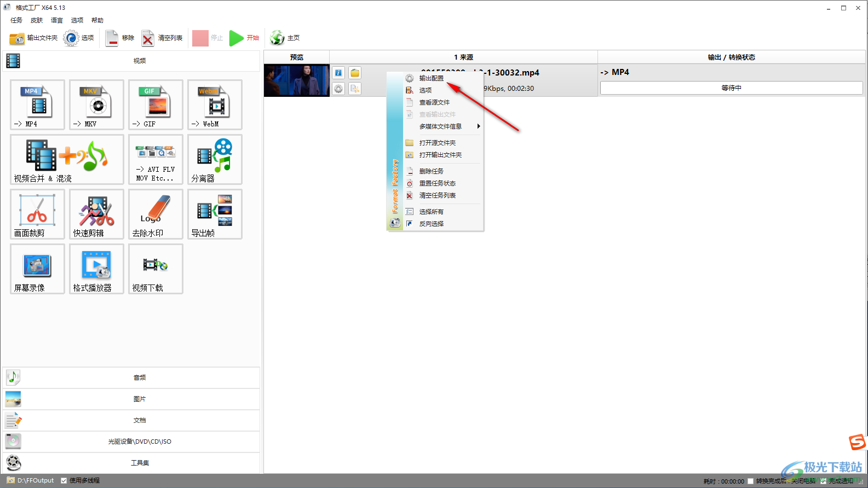Choose the -> MKV conversion tile

coord(96,104)
